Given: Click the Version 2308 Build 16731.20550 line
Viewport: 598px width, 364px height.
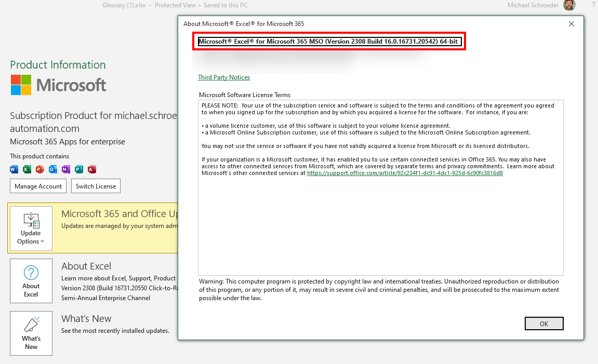Looking at the screenshot, I should pos(119,288).
